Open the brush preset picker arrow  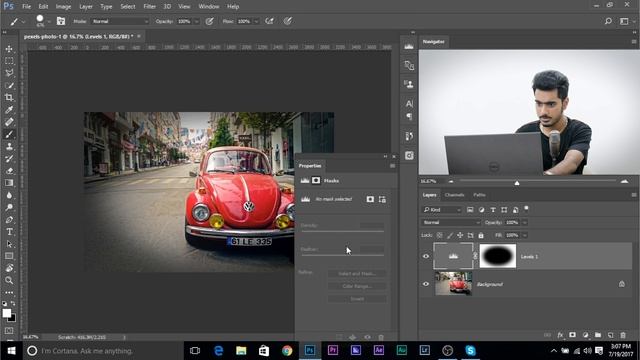click(49, 21)
